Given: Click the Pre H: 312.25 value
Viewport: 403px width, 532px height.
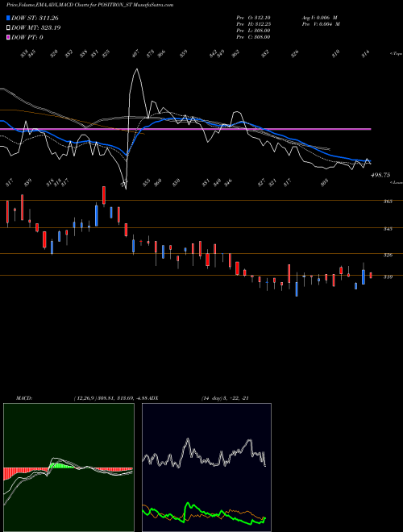Looking at the screenshot, I should (x=253, y=24).
